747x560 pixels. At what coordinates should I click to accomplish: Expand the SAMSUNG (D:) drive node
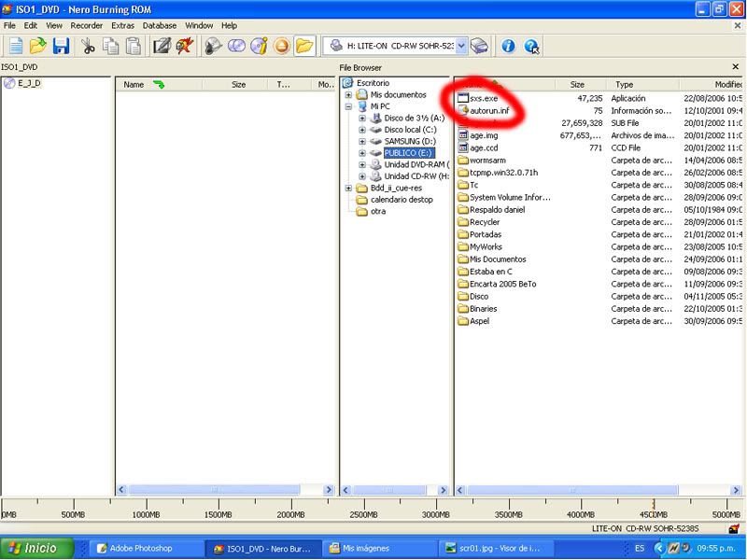[x=362, y=142]
